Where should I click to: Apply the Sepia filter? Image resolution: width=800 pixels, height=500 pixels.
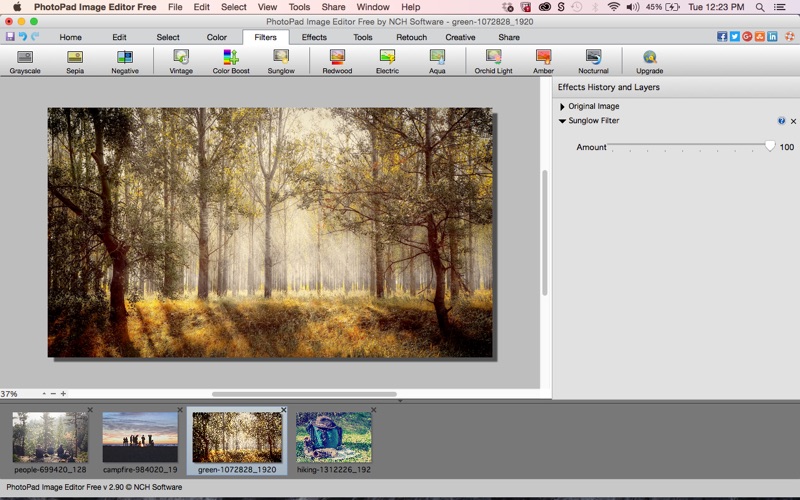point(75,61)
